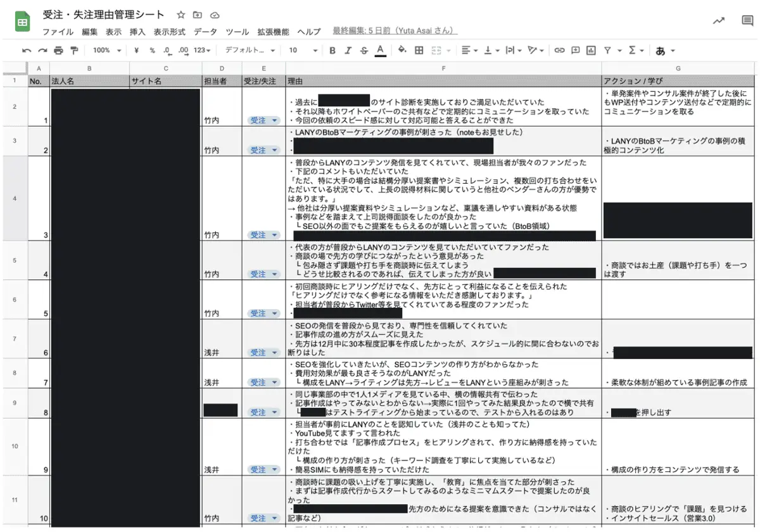Select row 4 header
The height and width of the screenshot is (532, 760).
point(15,198)
